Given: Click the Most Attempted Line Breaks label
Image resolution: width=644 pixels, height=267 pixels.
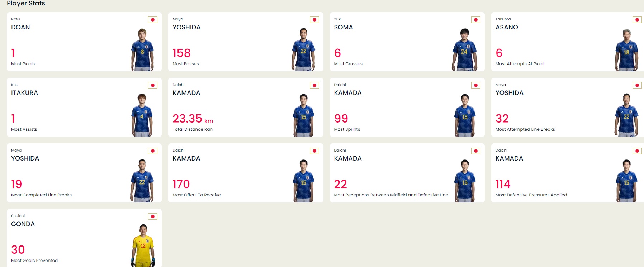Looking at the screenshot, I should point(525,129).
